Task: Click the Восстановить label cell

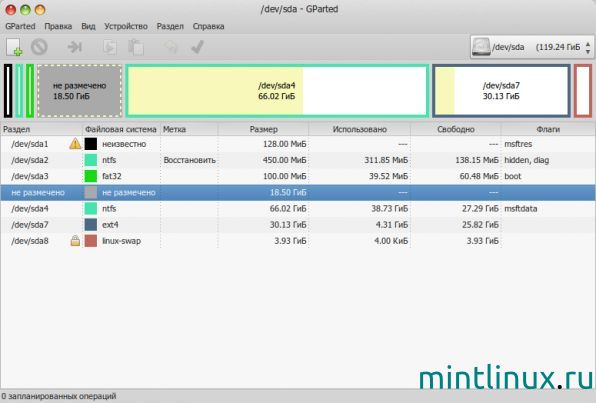Action: pos(189,160)
